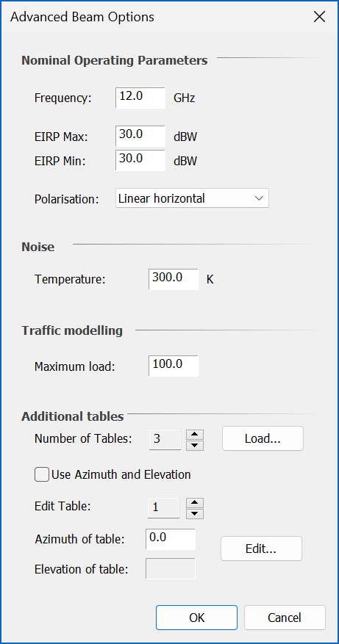
Task: Click the Polarisation dropdown chevron arrow
Action: click(x=259, y=198)
